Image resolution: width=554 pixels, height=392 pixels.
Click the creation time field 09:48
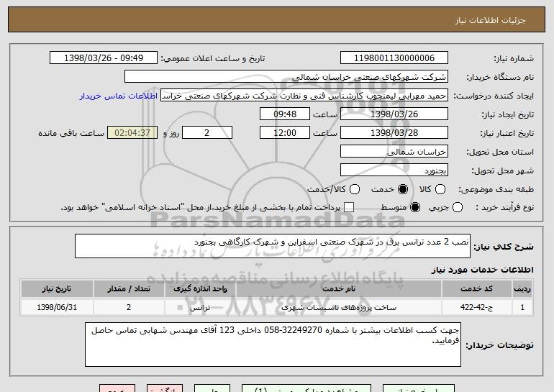pos(285,114)
